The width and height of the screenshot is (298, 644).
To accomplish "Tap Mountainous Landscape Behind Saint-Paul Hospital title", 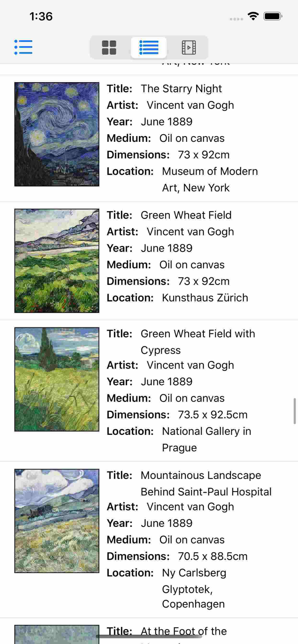I will point(206,483).
